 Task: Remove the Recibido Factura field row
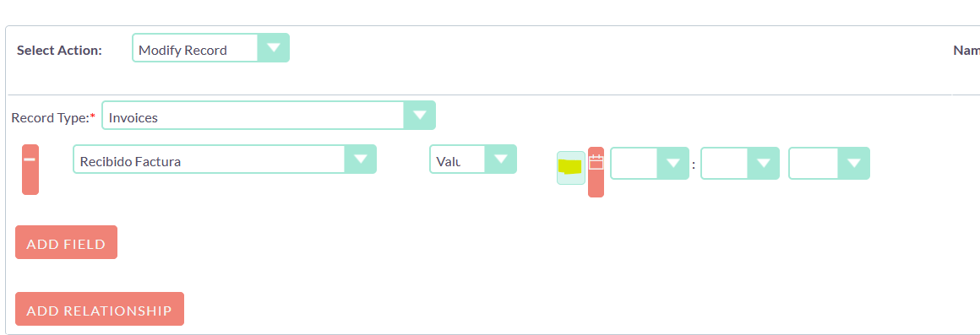click(x=30, y=169)
